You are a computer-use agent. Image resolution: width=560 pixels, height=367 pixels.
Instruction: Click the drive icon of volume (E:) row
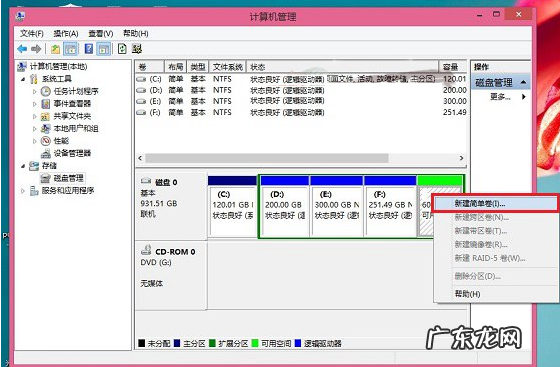coord(141,101)
